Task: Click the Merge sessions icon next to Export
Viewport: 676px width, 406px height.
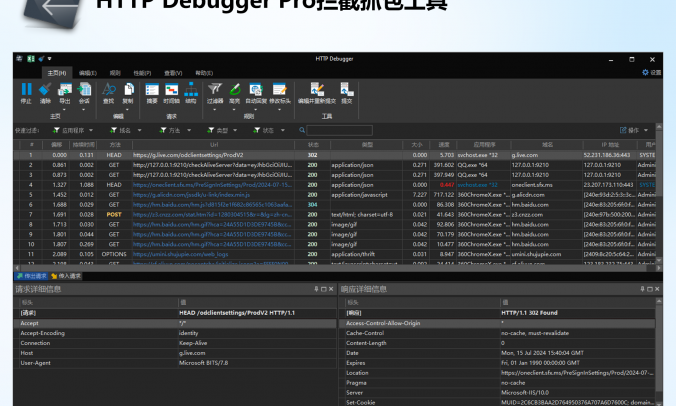Action: [84, 89]
